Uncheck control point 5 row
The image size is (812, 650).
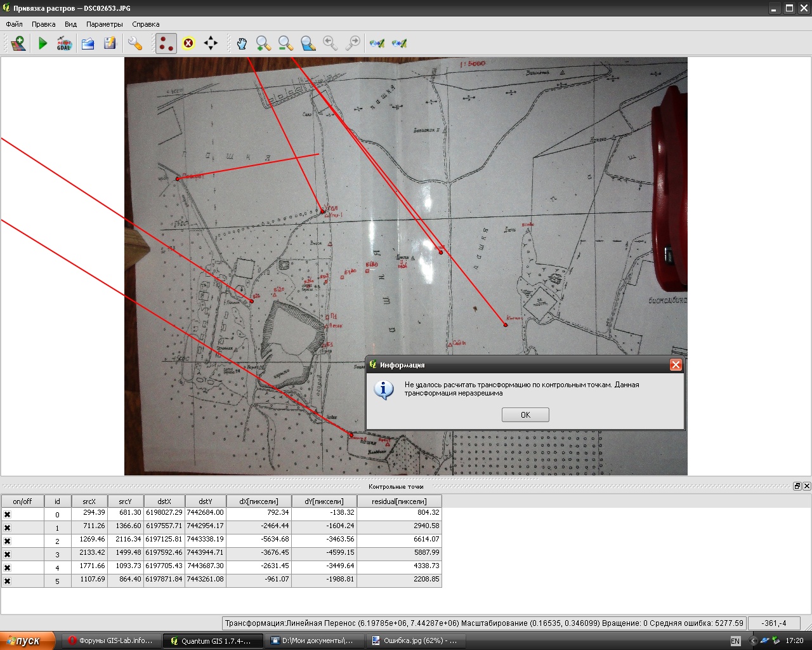pyautogui.click(x=8, y=581)
